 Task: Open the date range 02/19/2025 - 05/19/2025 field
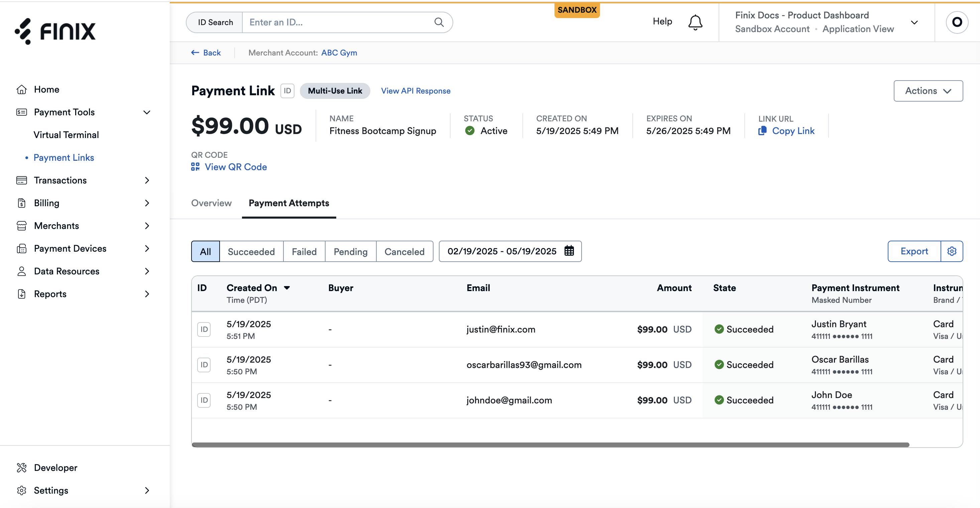click(x=510, y=251)
